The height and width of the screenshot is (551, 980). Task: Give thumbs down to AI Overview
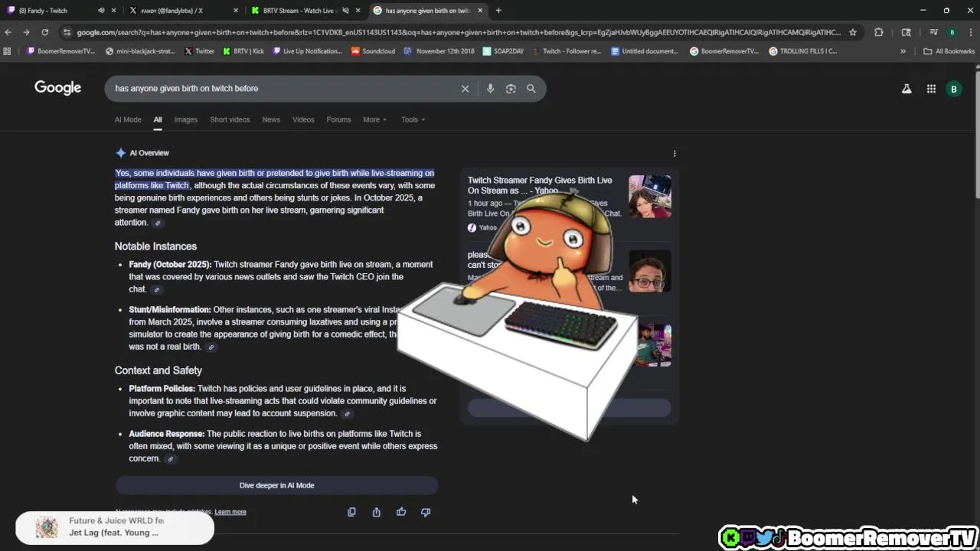click(x=426, y=512)
